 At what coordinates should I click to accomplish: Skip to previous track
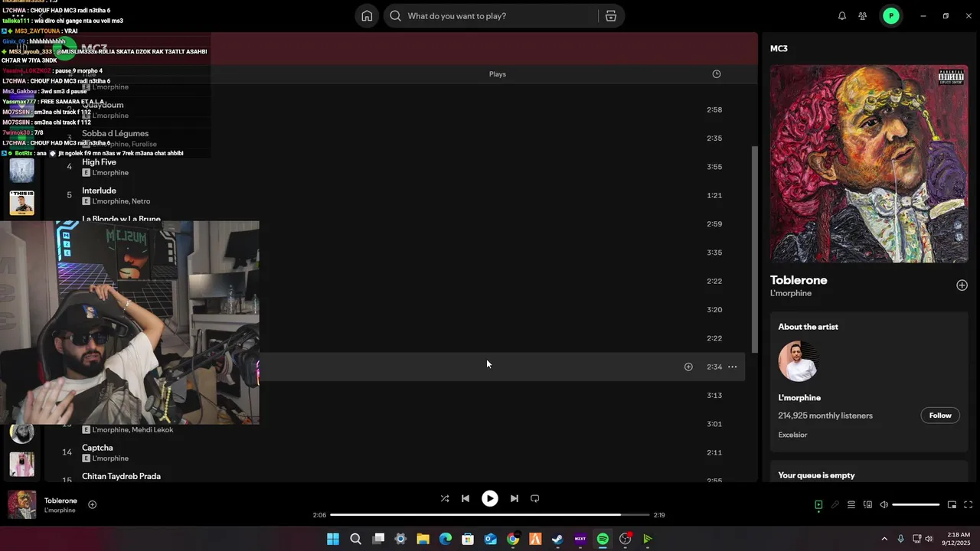(x=465, y=498)
